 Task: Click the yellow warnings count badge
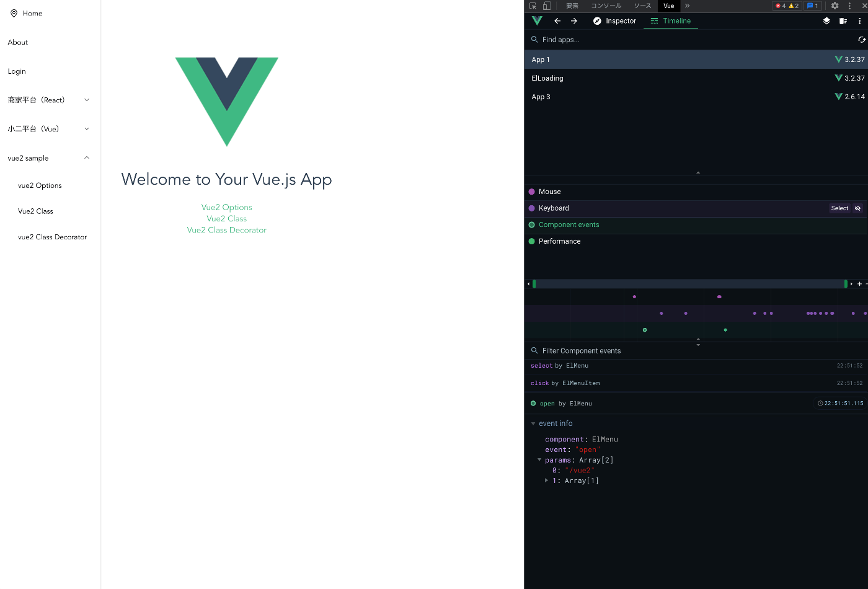coord(794,6)
